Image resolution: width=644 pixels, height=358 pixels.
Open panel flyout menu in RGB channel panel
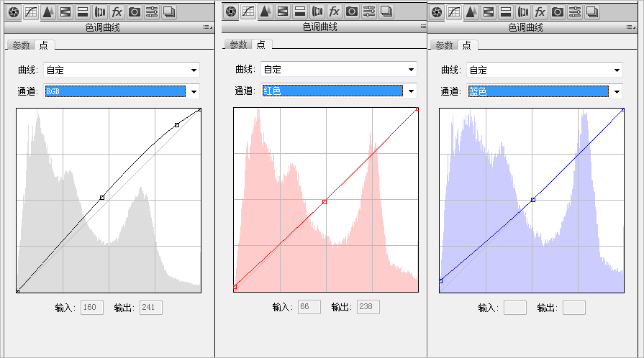click(x=207, y=27)
